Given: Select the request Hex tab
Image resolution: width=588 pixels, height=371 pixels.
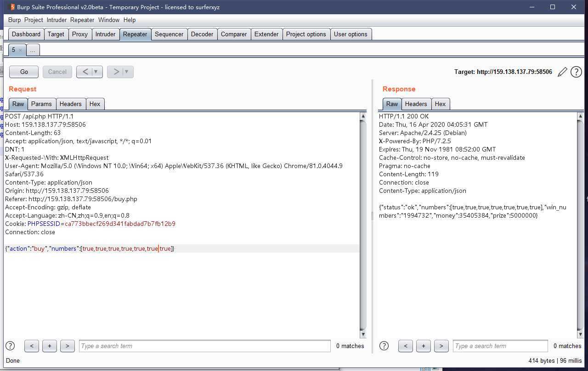Looking at the screenshot, I should pyautogui.click(x=95, y=104).
